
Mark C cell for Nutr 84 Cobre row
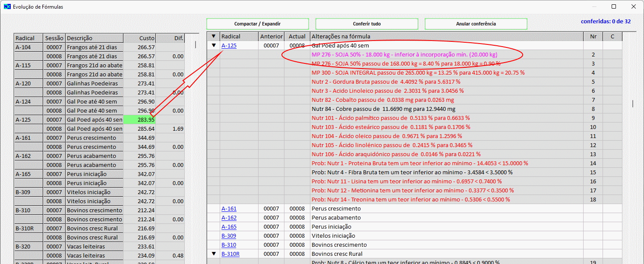tap(612, 109)
